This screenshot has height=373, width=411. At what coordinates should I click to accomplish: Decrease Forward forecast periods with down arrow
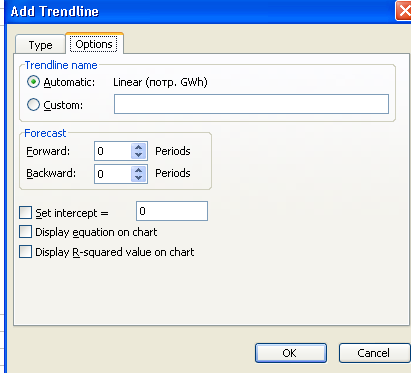[x=139, y=155]
